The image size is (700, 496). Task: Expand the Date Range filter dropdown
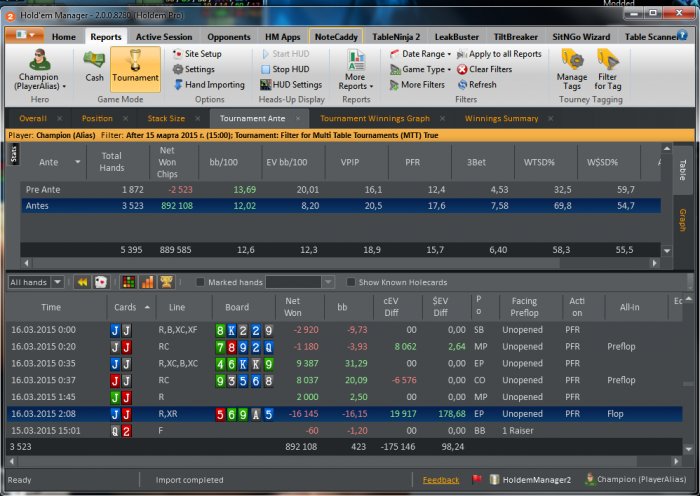click(420, 54)
